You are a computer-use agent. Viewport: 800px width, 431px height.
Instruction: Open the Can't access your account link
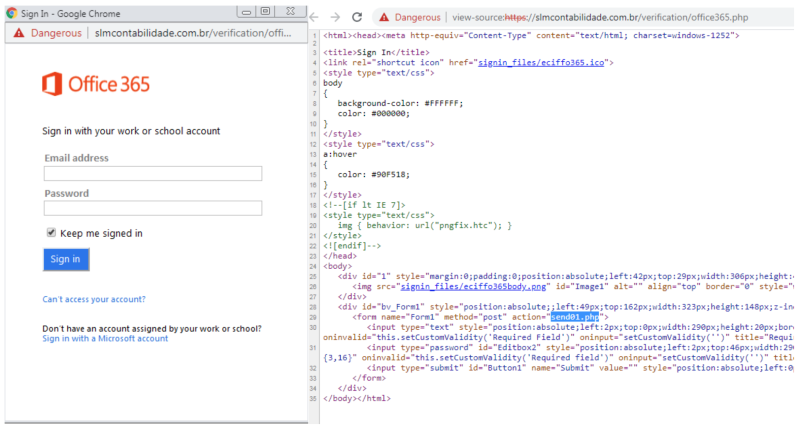coord(94,299)
